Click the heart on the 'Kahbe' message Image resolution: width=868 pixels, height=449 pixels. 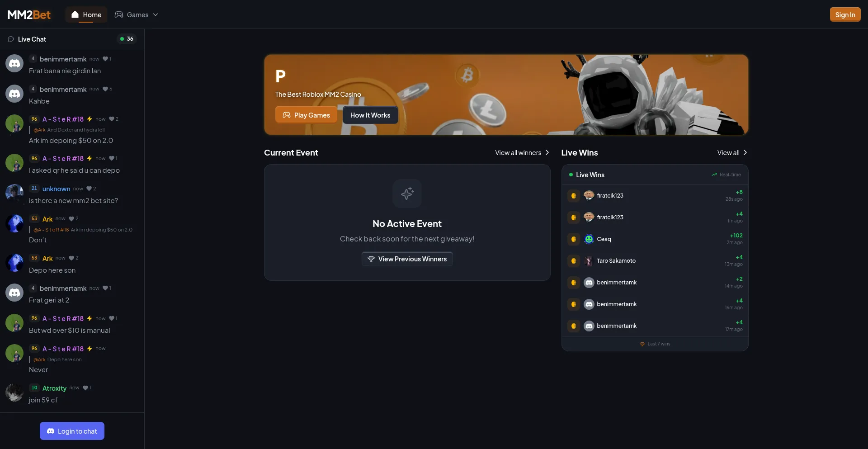[x=107, y=89]
